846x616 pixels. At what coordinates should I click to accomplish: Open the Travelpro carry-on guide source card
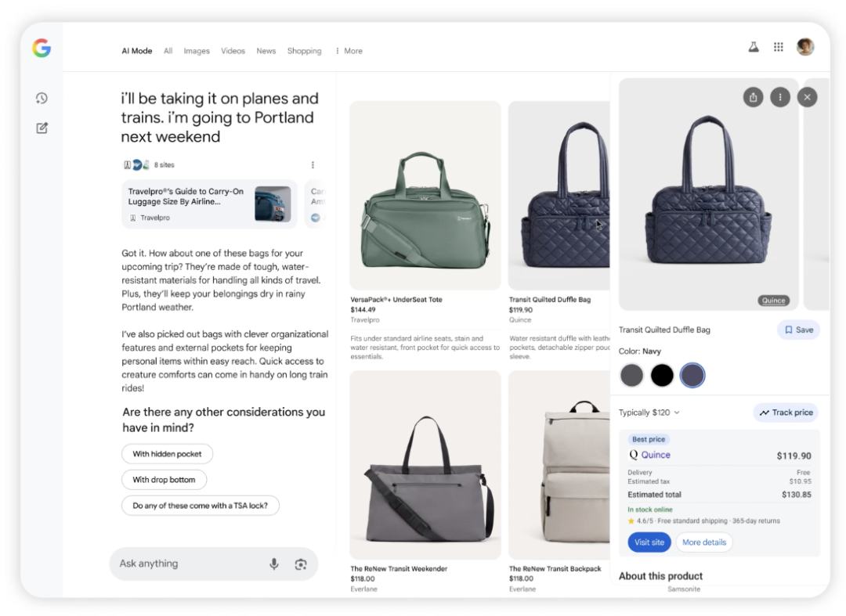209,204
